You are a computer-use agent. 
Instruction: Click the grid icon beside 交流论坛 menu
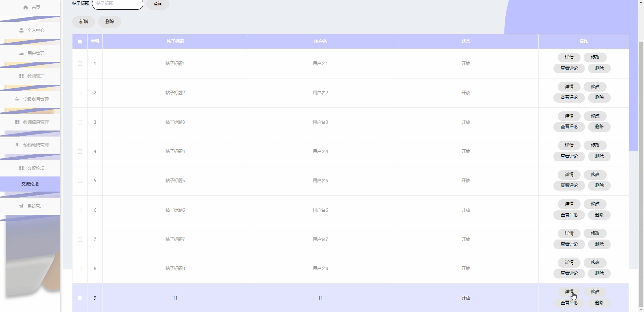tap(21, 168)
